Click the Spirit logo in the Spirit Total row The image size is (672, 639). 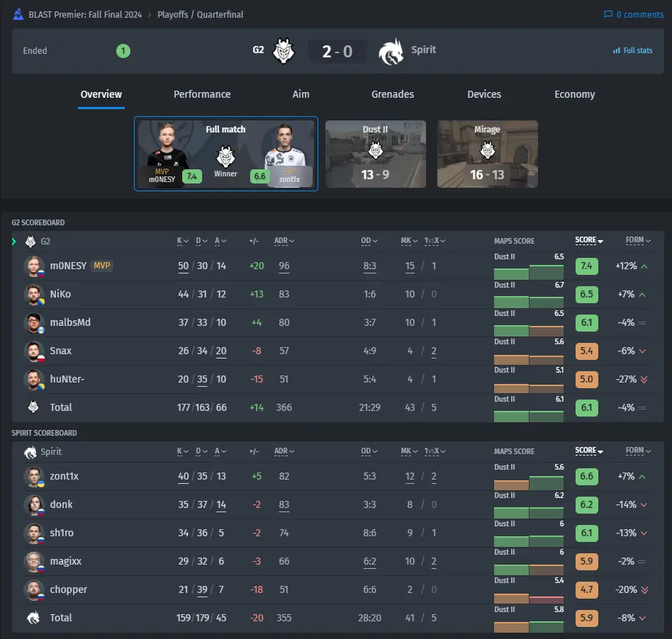(33, 618)
